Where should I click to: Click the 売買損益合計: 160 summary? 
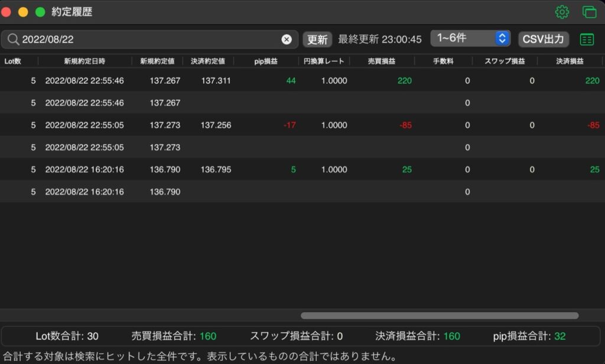pos(174,336)
